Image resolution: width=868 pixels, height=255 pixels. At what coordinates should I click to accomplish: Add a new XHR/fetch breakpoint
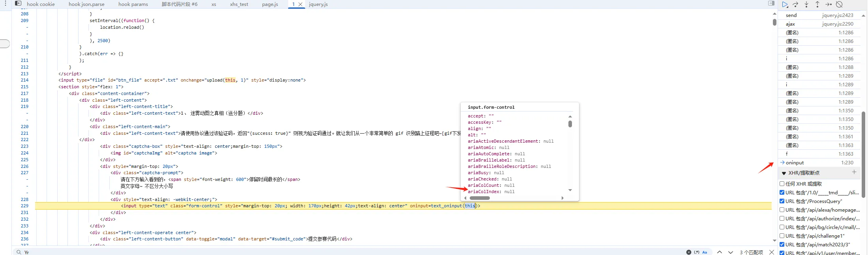[854, 172]
